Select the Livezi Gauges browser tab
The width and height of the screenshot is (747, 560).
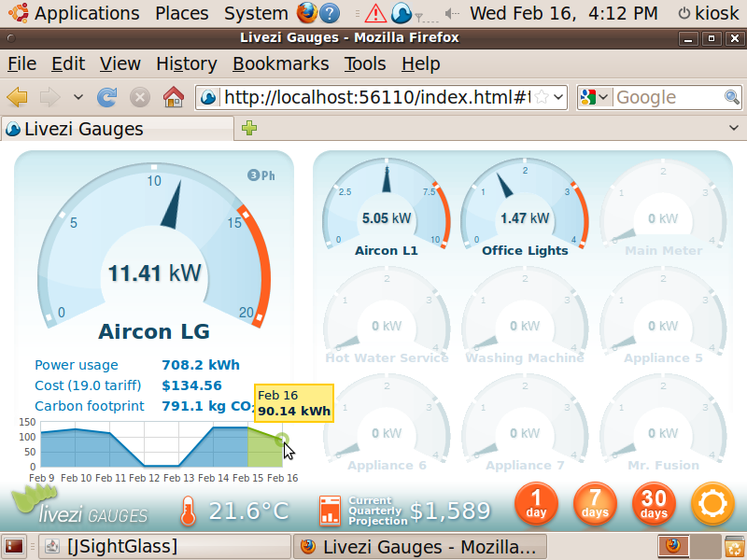pyautogui.click(x=118, y=129)
